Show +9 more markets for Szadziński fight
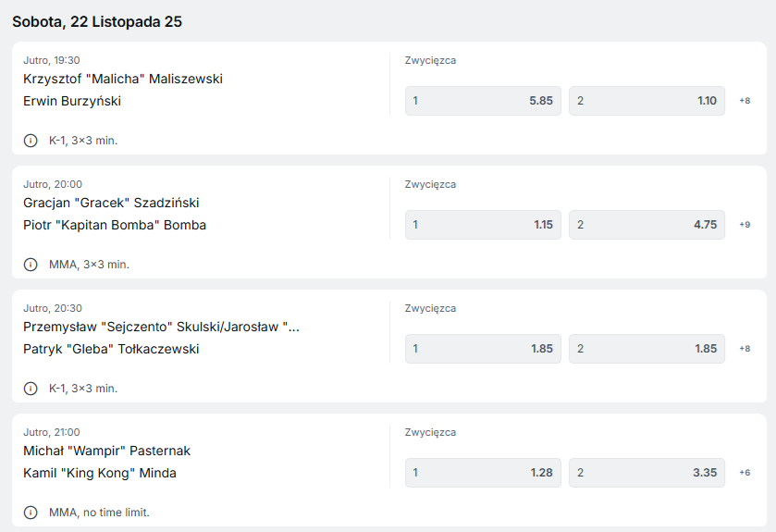 (745, 225)
